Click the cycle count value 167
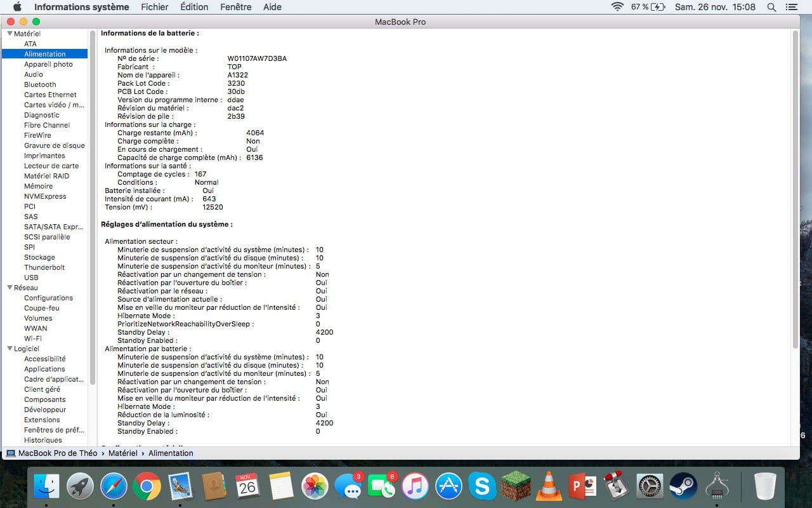This screenshot has height=508, width=812. (200, 174)
